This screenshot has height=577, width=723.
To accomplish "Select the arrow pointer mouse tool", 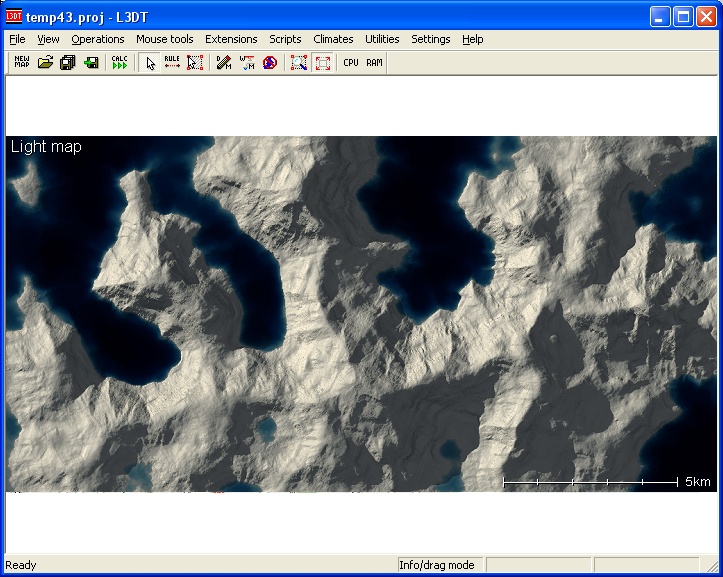I will tap(150, 63).
